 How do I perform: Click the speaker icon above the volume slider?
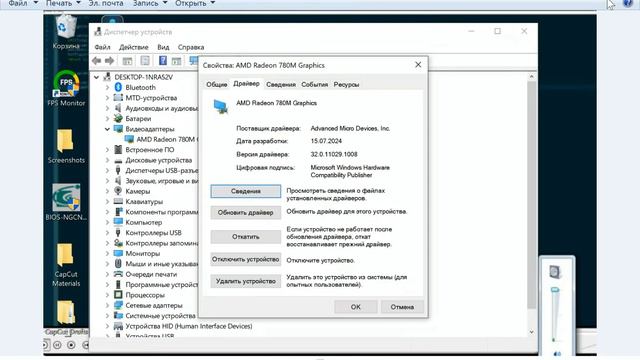(555, 271)
